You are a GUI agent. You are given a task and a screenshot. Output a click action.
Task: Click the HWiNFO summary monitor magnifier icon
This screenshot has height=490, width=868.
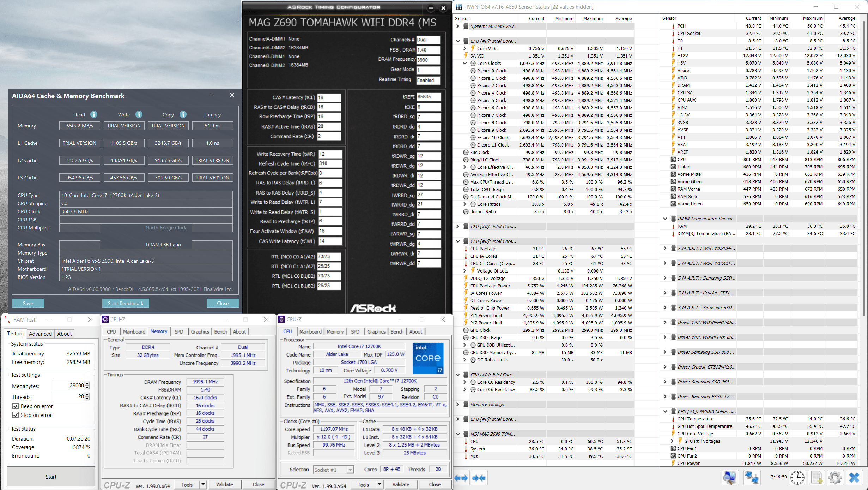point(730,478)
